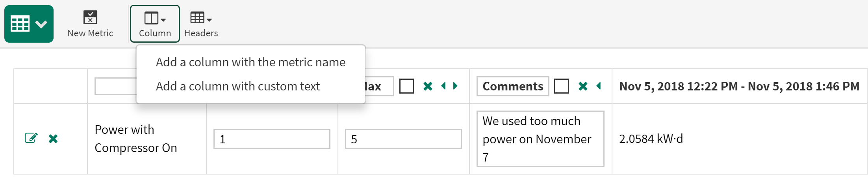Toggle the checkbox beside Comments header
Viewport: 868px width, 184px height.
[x=561, y=86]
